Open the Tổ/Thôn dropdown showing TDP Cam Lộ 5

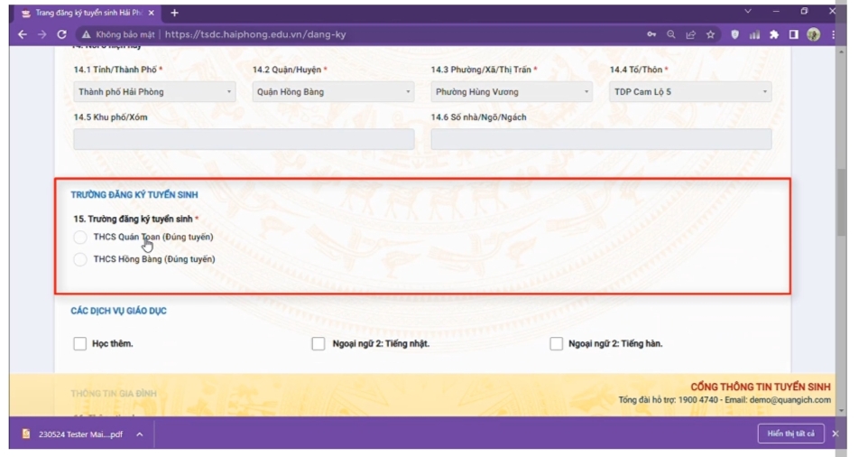coord(690,92)
